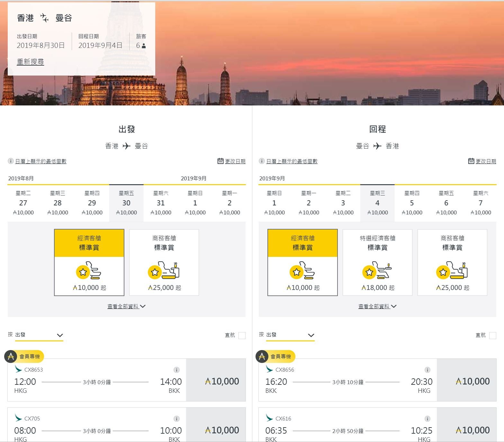
Task: Select 10,000 miles fare for CX705
Action: pyautogui.click(x=216, y=425)
